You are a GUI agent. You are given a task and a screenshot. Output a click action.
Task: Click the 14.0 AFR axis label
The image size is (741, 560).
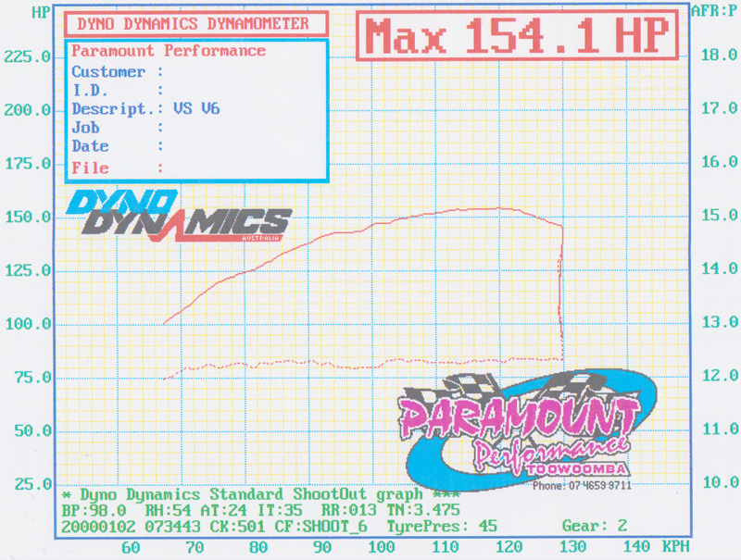point(720,268)
